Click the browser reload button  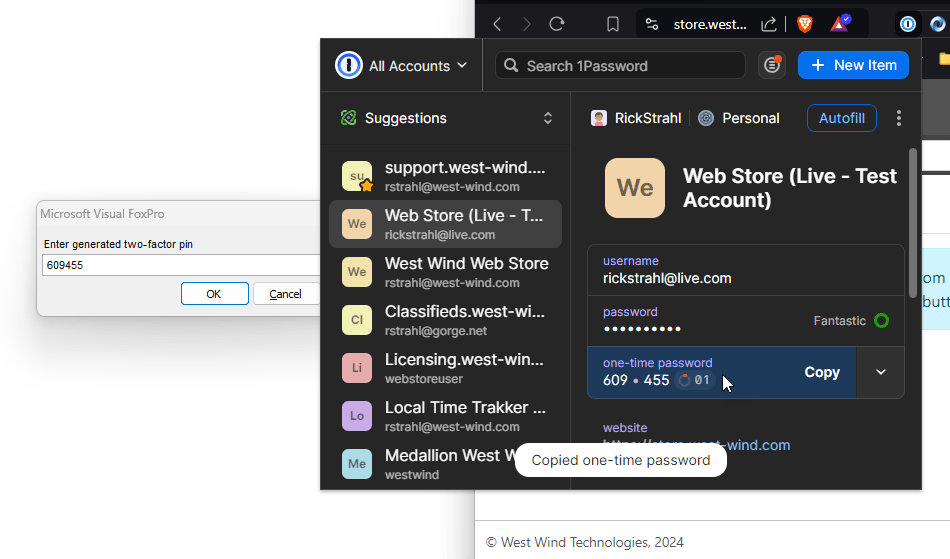pos(557,24)
